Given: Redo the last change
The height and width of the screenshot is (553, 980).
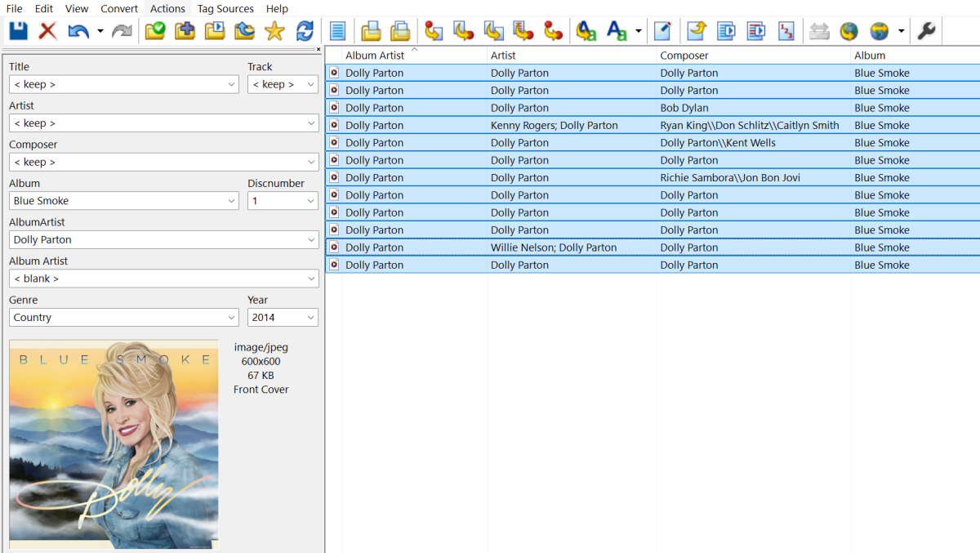Looking at the screenshot, I should point(122,30).
